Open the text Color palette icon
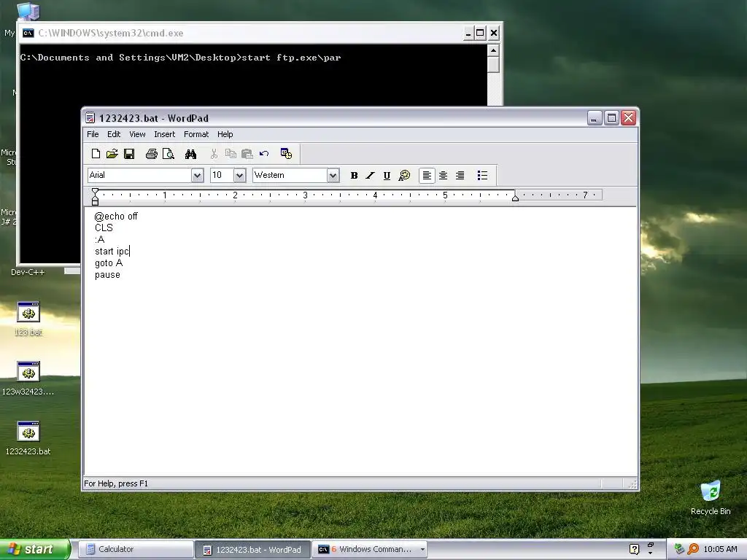The image size is (747, 560). coord(404,176)
